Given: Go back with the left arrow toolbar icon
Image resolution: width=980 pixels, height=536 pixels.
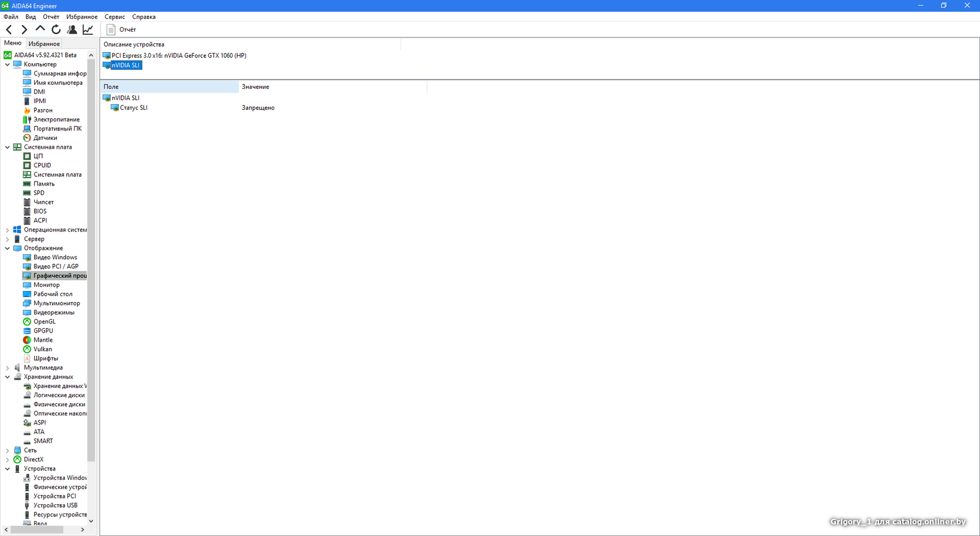Looking at the screenshot, I should 9,29.
